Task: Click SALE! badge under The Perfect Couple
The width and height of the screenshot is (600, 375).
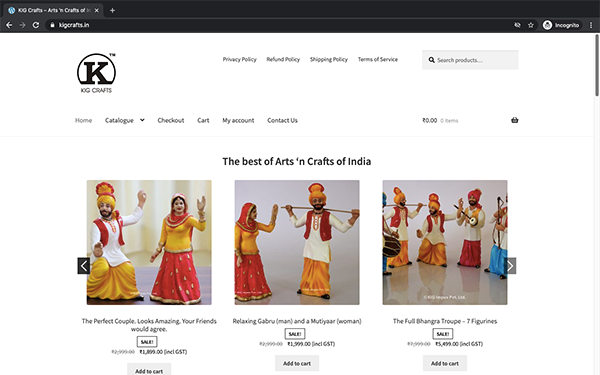Action: [147, 342]
